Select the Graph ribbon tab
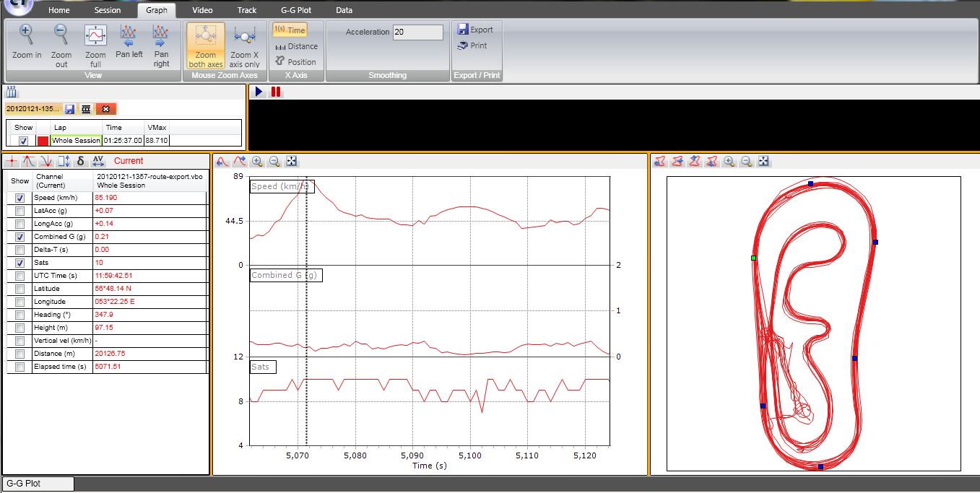This screenshot has width=980, height=493. coord(156,10)
